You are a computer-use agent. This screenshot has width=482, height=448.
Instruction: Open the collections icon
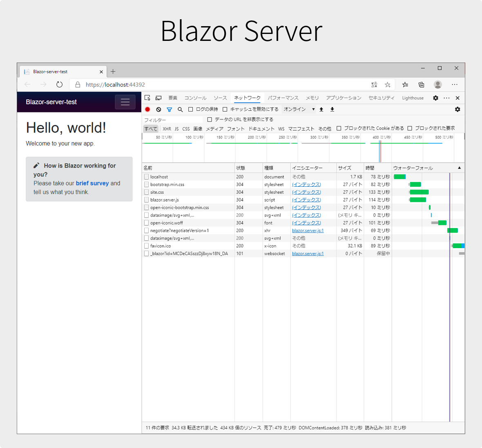pyautogui.click(x=422, y=85)
